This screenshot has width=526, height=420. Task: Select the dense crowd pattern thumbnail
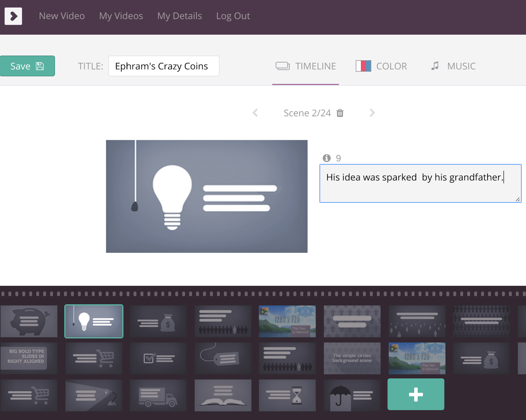[481, 321]
